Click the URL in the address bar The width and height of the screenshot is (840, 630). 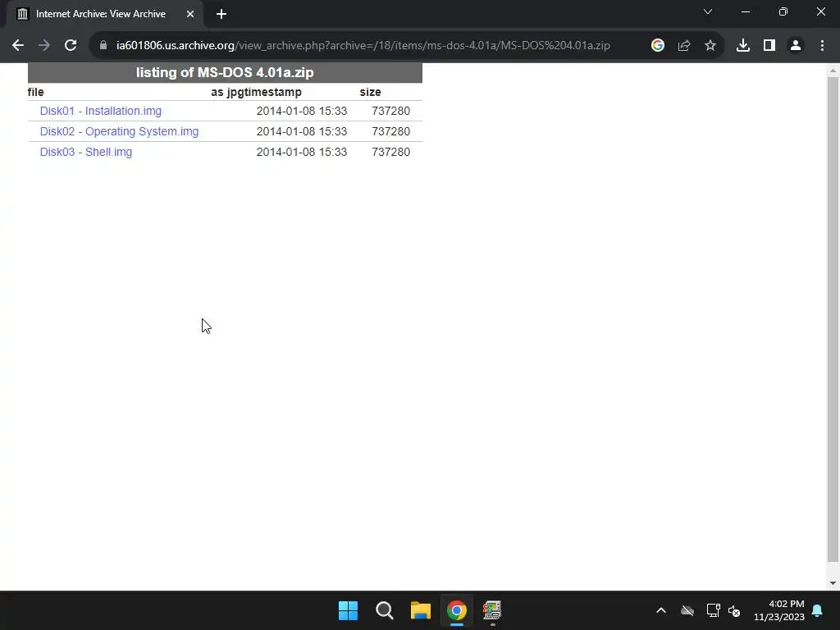[363, 46]
